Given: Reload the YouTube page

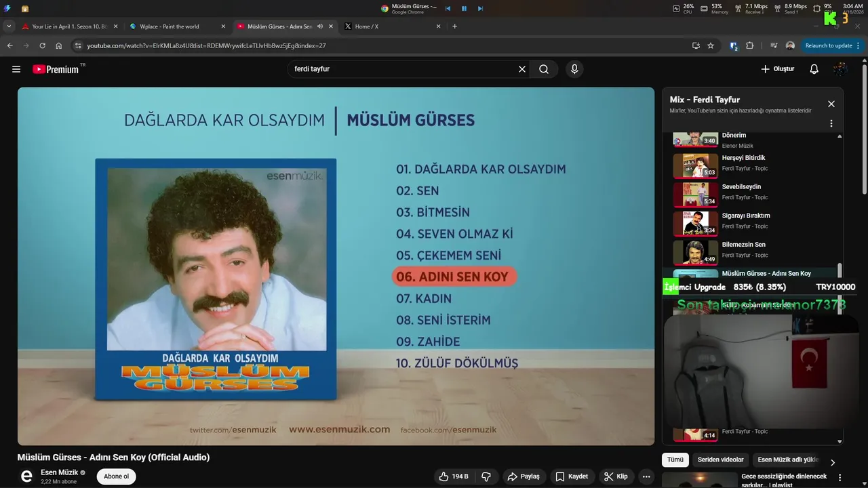Looking at the screenshot, I should [x=42, y=45].
